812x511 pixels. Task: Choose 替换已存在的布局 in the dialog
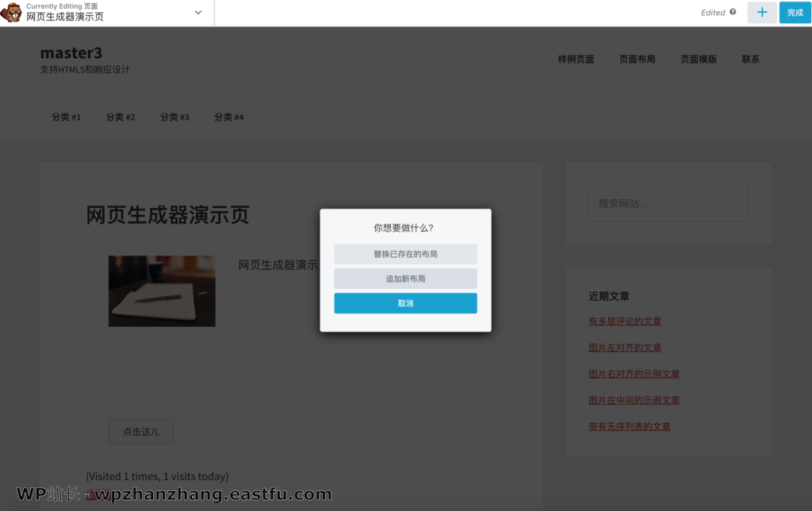click(405, 254)
